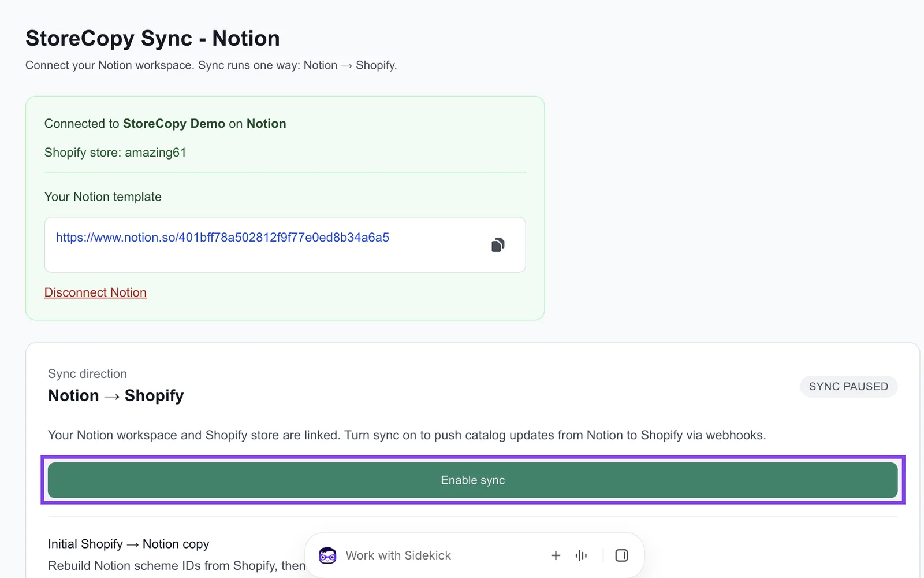Click the plus icon in the Sidekick bar

click(556, 555)
